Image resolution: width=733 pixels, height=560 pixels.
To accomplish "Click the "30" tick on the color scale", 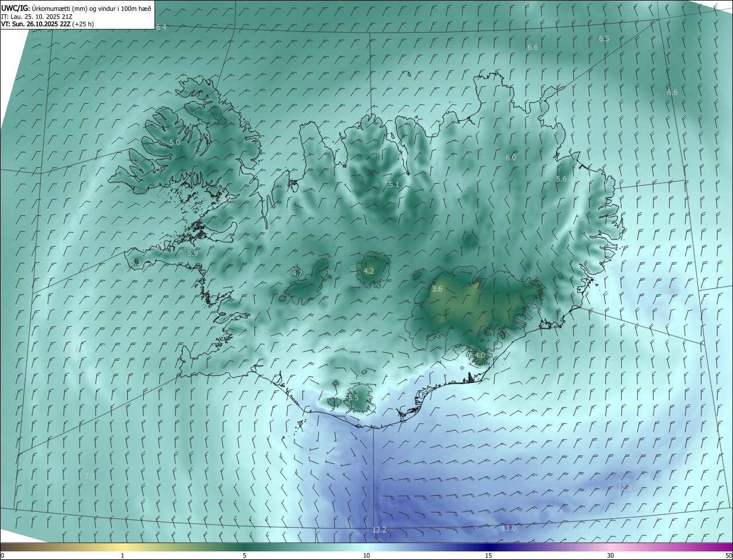I will 610,556.
